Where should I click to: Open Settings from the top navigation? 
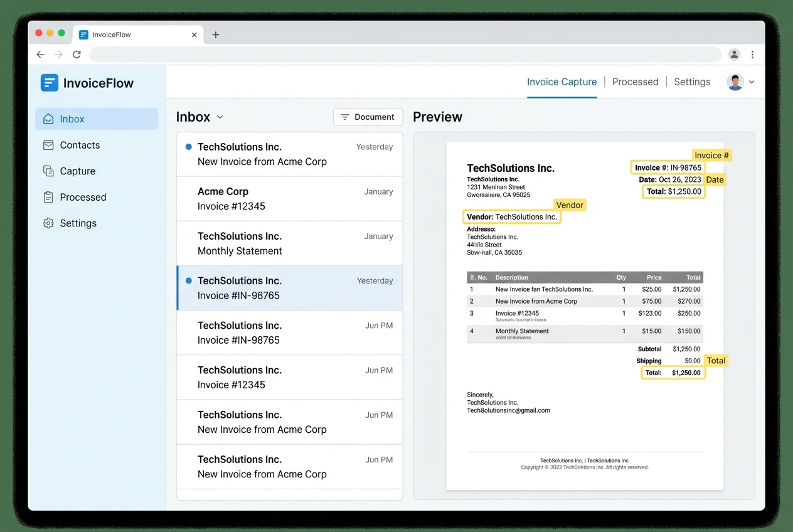pos(692,82)
